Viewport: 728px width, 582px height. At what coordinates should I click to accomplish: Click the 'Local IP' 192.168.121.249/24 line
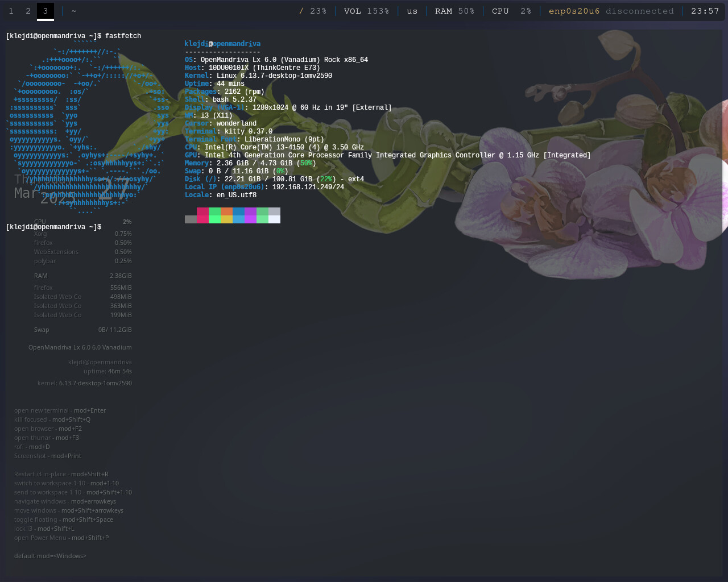click(264, 187)
